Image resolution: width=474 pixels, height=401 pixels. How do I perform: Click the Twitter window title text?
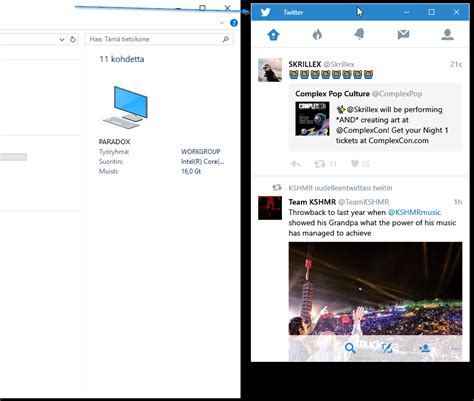coord(293,12)
